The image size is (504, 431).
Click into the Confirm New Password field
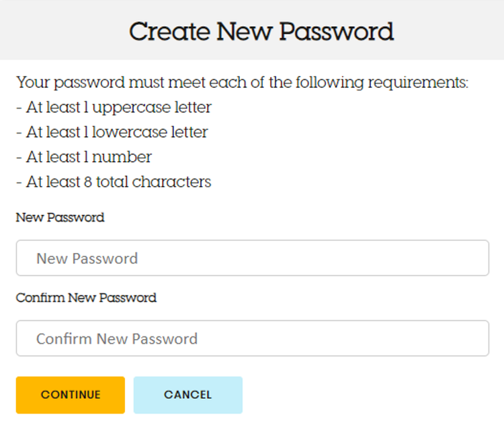pyautogui.click(x=252, y=338)
